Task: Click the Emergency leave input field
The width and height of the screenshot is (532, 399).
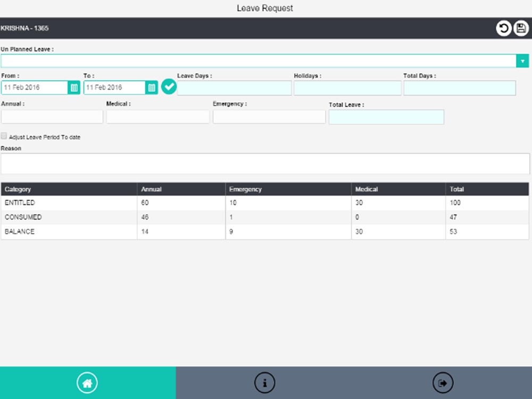Action: [269, 117]
